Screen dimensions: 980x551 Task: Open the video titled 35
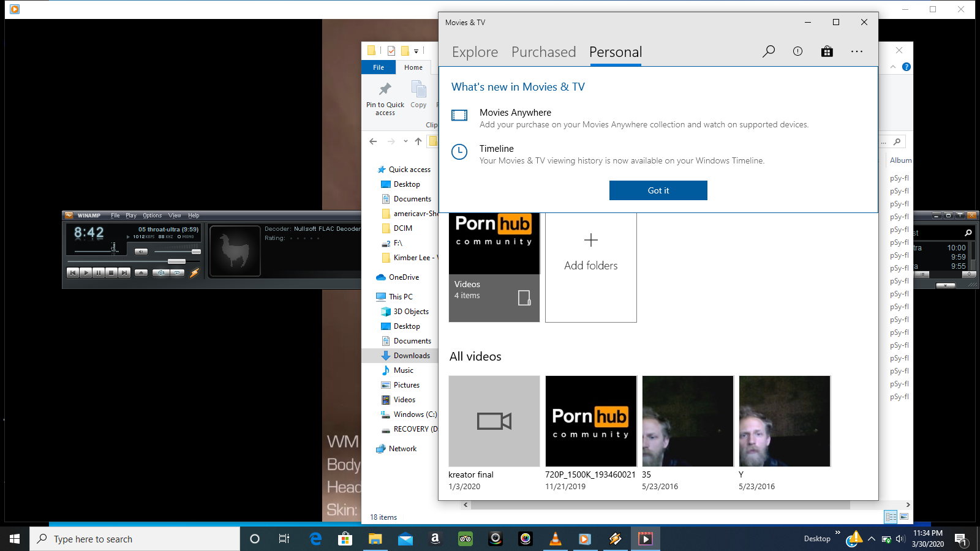688,421
